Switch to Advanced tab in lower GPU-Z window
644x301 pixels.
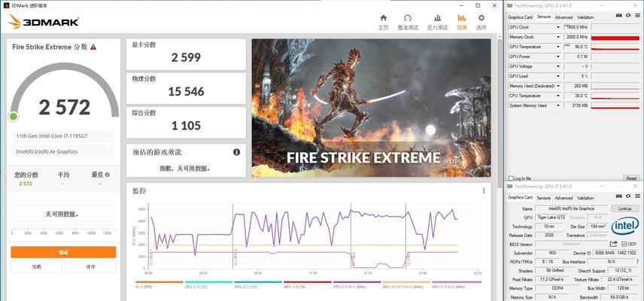[x=563, y=198]
